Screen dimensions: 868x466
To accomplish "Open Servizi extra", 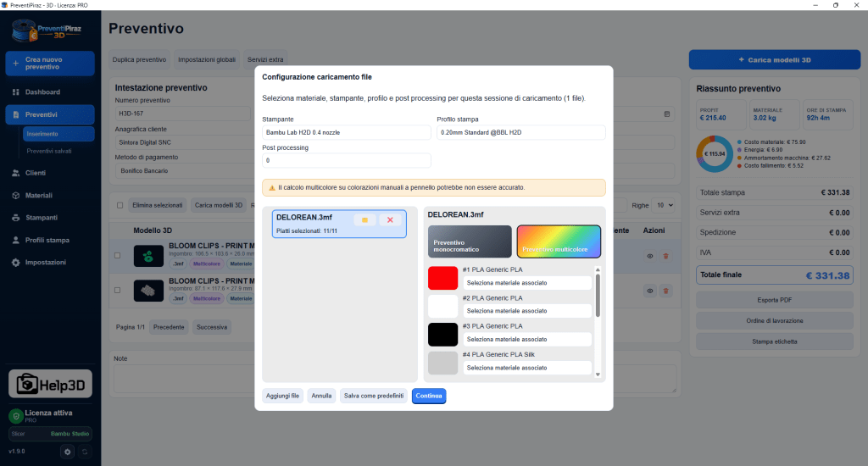I will [265, 60].
